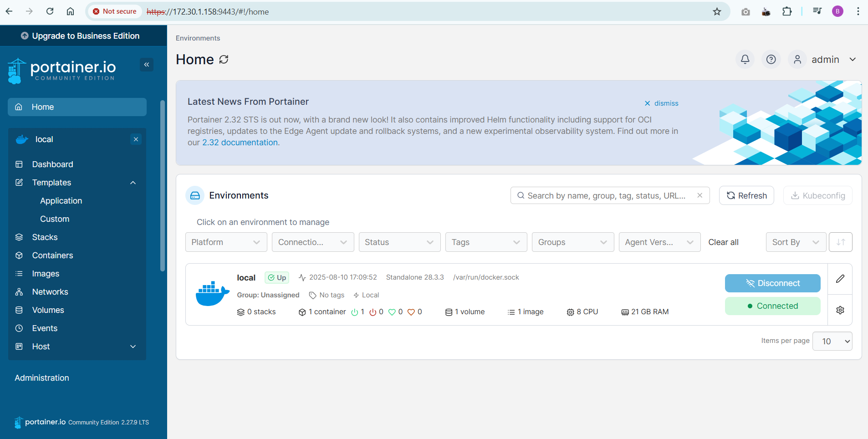This screenshot has width=868, height=439.
Task: Open browser media control icon
Action: point(817,11)
